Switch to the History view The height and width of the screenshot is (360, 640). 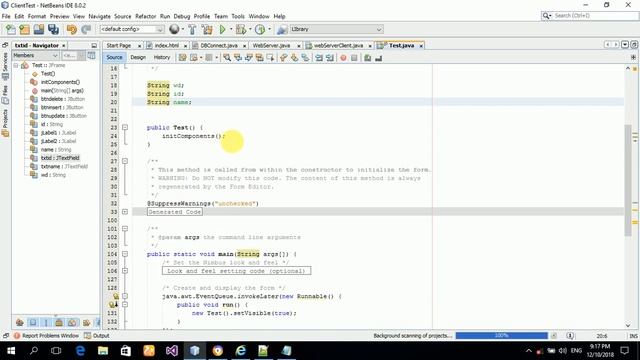pyautogui.click(x=162, y=58)
